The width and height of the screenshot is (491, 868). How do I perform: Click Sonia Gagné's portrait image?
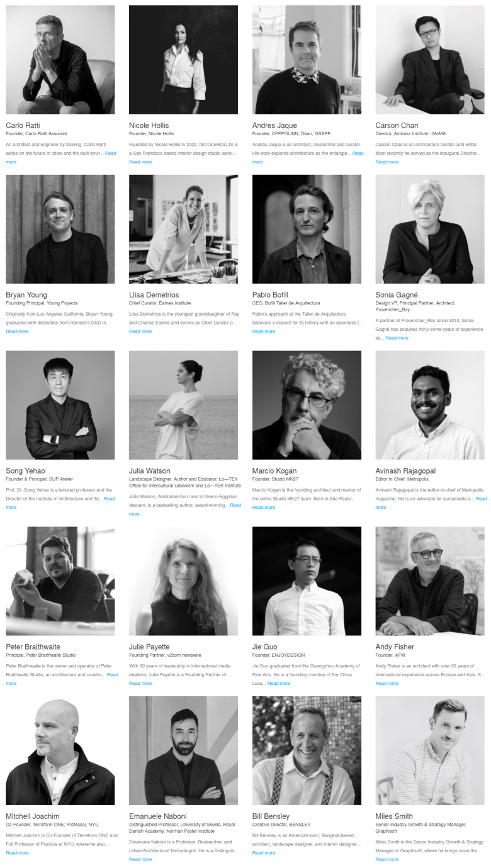430,230
